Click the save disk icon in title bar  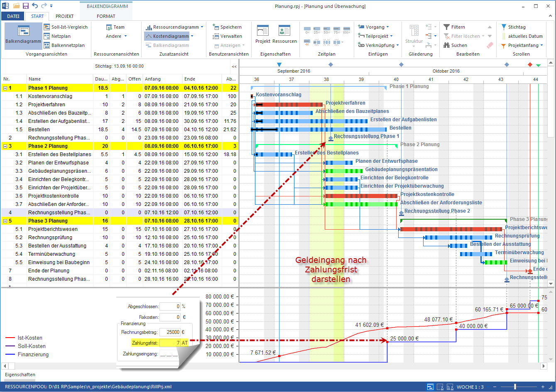tap(26, 6)
